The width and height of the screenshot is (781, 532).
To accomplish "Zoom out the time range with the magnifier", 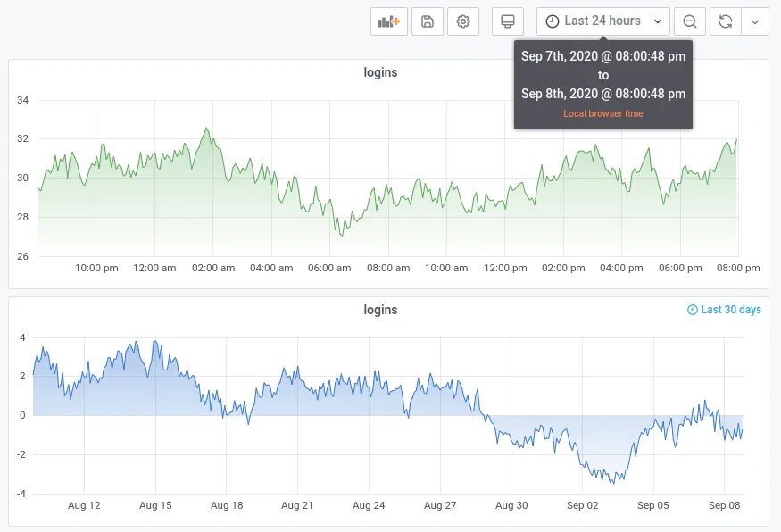I will coord(689,21).
